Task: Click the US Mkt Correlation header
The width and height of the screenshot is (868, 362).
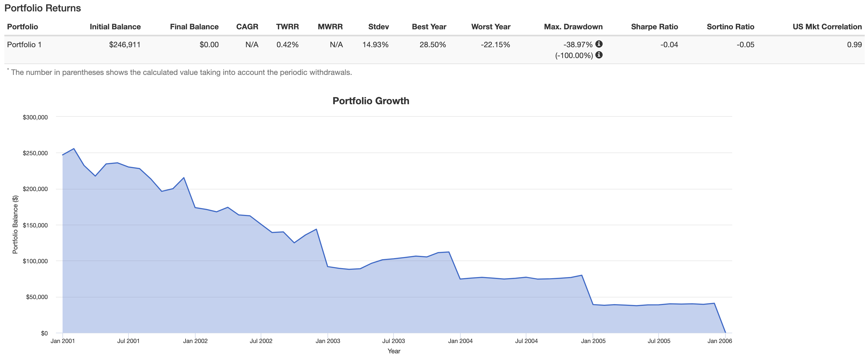Action: [827, 27]
